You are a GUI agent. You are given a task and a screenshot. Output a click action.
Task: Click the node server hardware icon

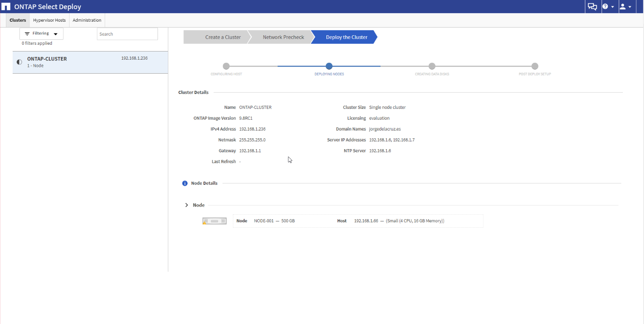[x=214, y=221]
